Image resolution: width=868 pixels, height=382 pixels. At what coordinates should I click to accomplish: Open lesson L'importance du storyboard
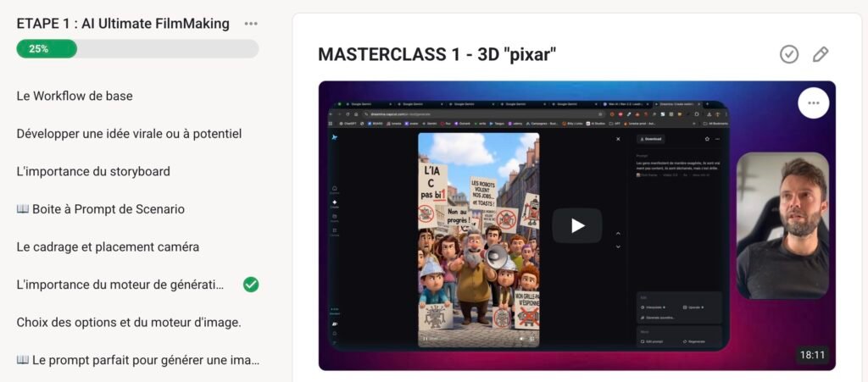[x=93, y=171]
